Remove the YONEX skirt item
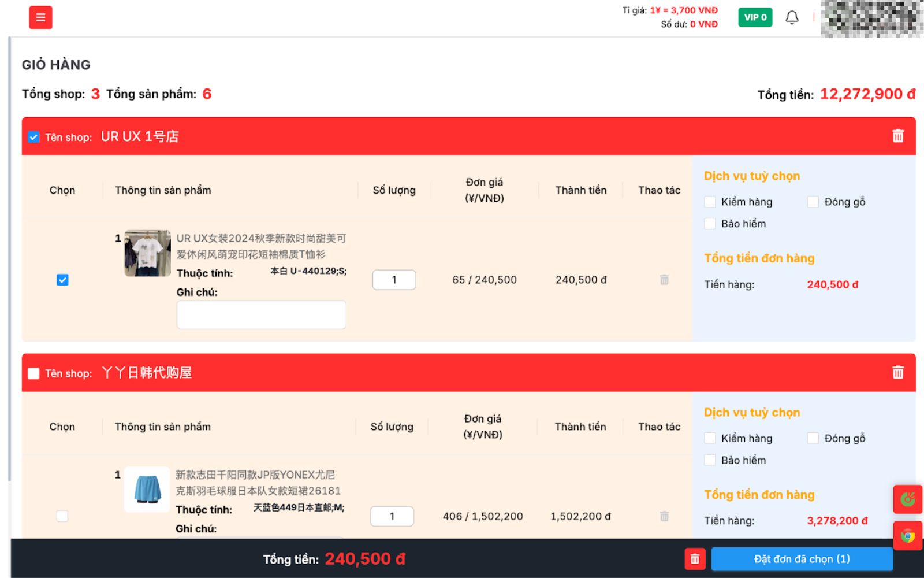This screenshot has height=578, width=924. point(664,516)
